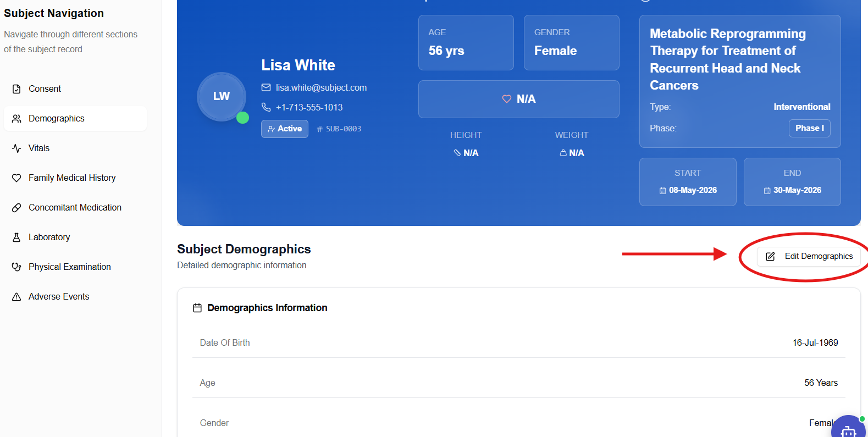Click the start date 08-May-2026
The height and width of the screenshot is (437, 868).
(x=693, y=190)
